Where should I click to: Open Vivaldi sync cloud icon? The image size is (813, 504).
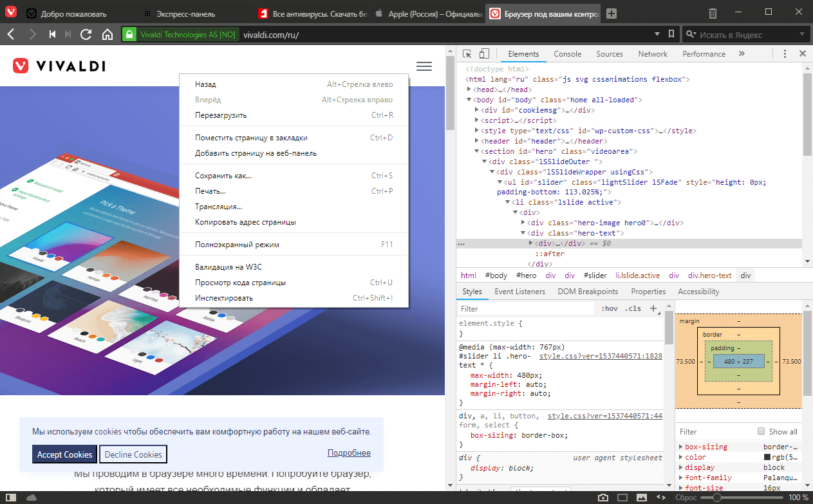[x=31, y=497]
